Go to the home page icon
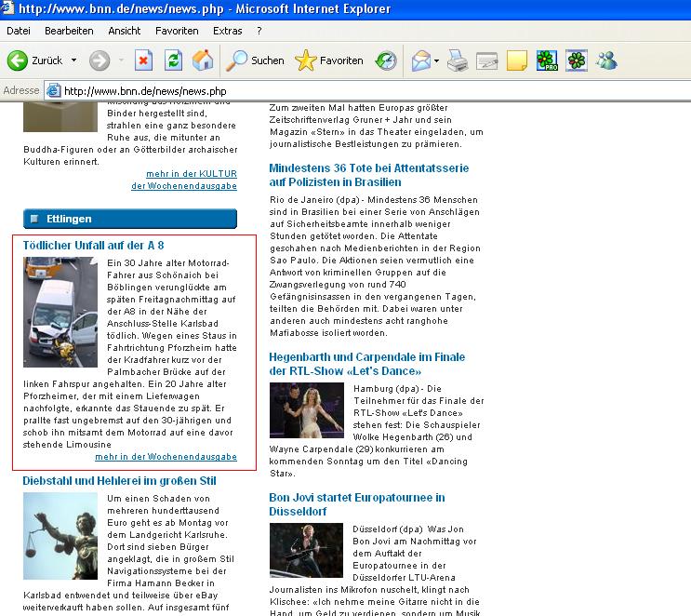The width and height of the screenshot is (691, 616). pyautogui.click(x=203, y=60)
